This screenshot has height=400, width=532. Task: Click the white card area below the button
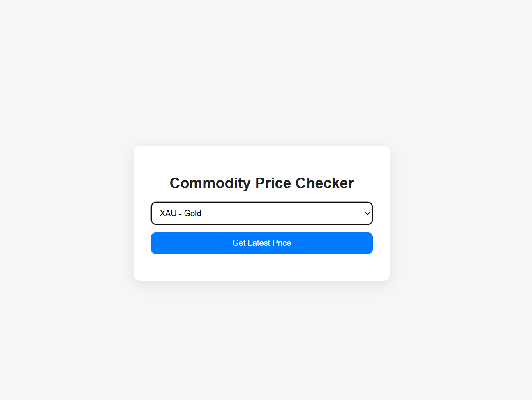coord(261,268)
